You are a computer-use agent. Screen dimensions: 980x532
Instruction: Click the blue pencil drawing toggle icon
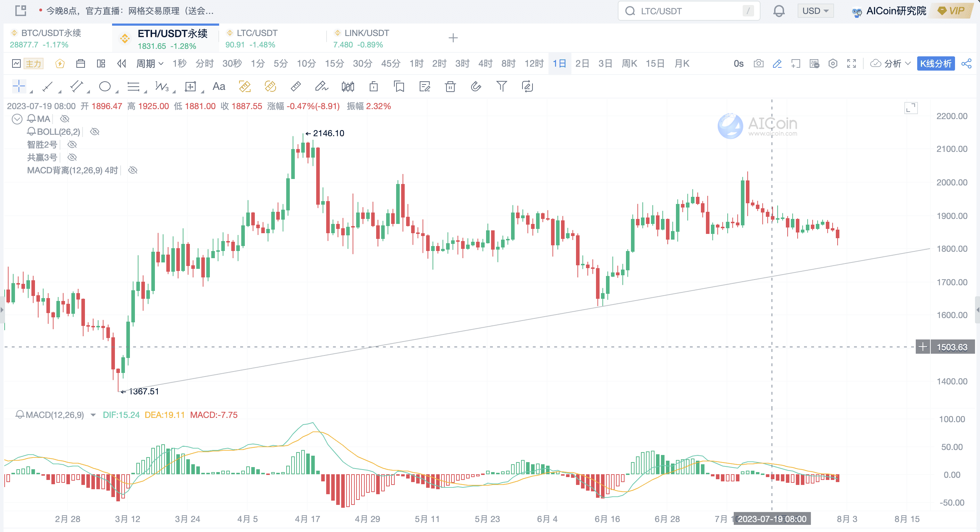click(x=777, y=63)
